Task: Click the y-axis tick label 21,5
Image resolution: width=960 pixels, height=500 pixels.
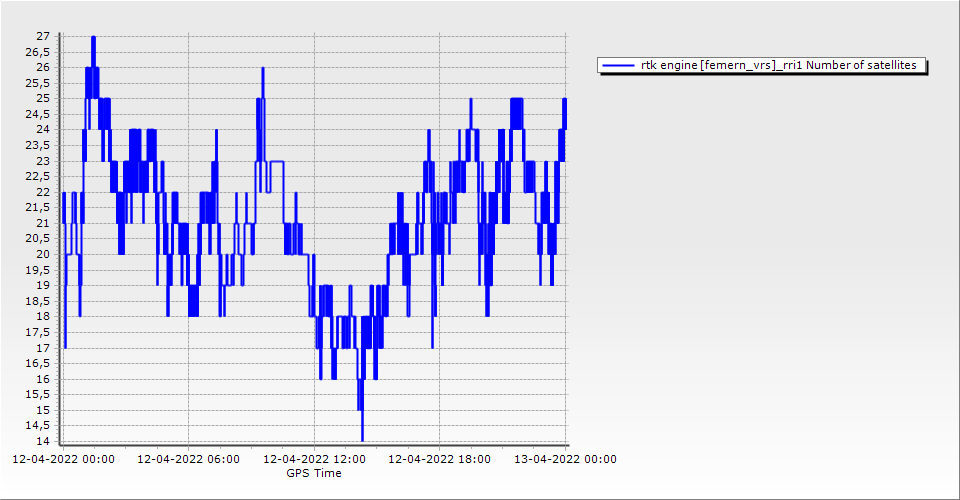Action: tap(40, 207)
